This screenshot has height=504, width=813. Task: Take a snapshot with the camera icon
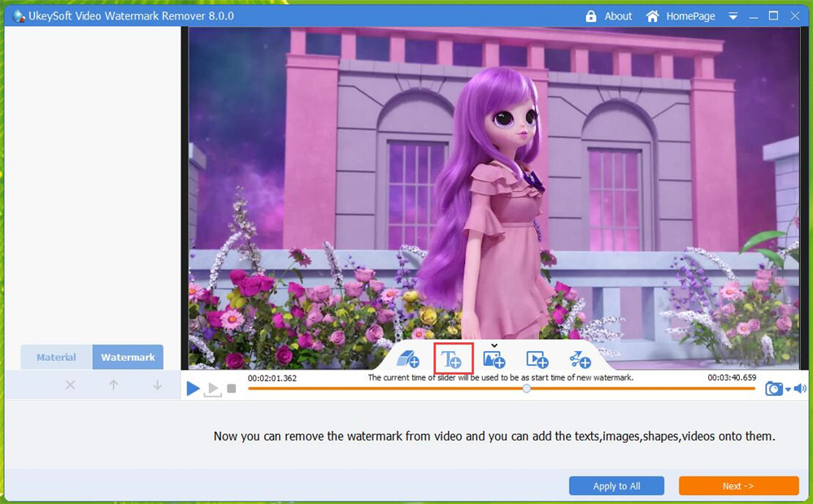coord(773,389)
